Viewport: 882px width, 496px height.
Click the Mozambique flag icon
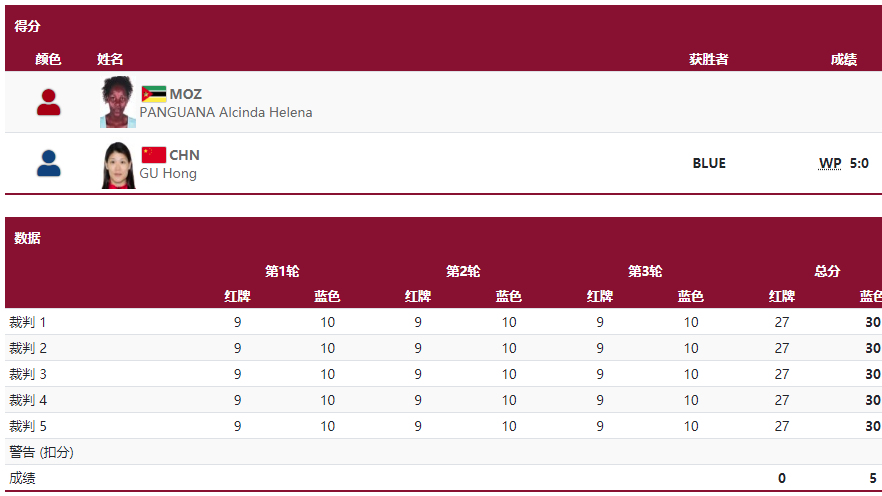pos(154,94)
